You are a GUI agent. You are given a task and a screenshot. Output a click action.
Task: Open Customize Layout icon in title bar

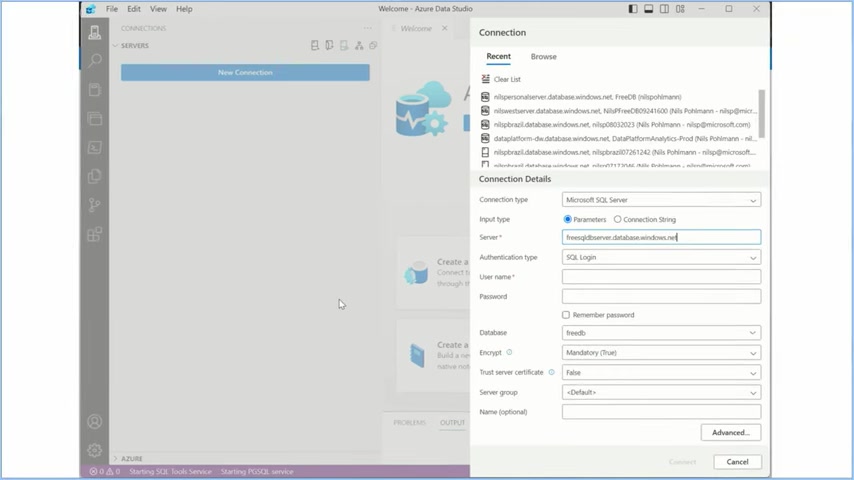tap(680, 9)
